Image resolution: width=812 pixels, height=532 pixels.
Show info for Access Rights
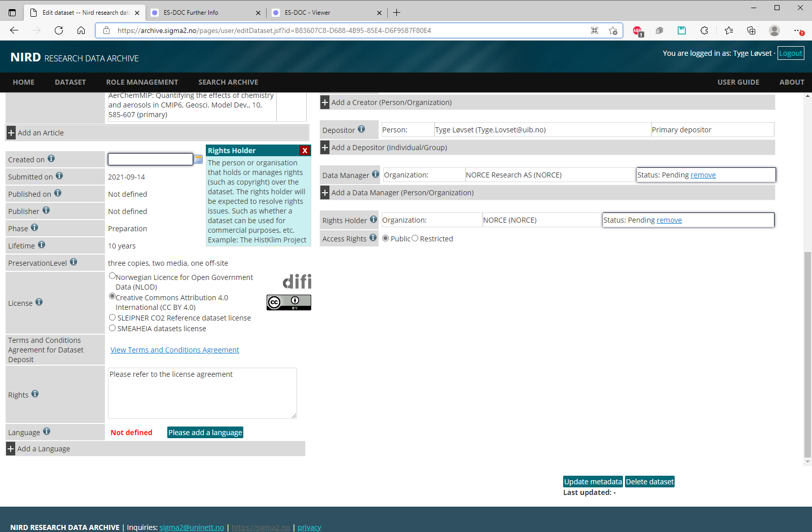pyautogui.click(x=373, y=238)
